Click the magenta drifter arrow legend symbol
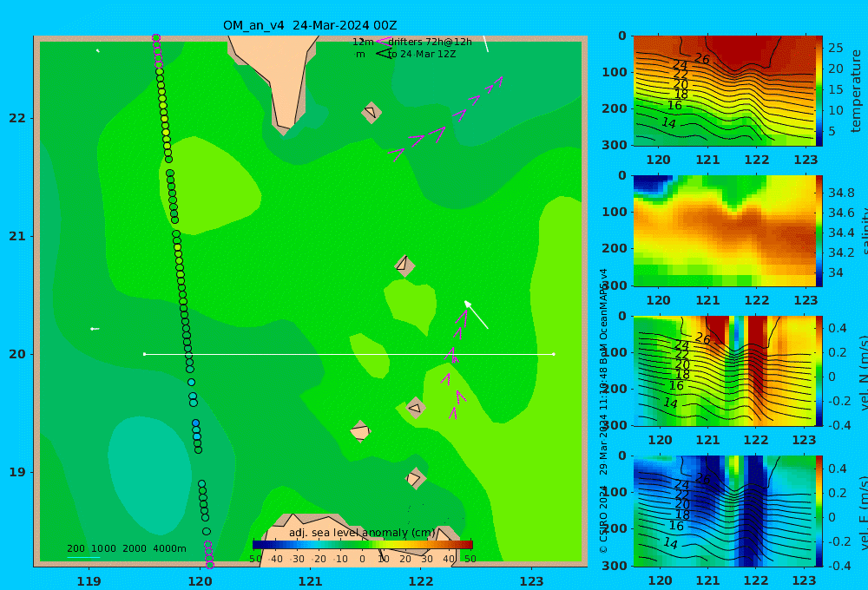The image size is (868, 590). (383, 42)
